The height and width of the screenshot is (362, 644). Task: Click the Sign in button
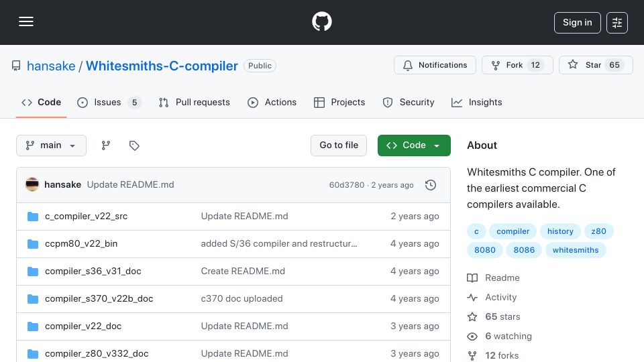click(577, 23)
